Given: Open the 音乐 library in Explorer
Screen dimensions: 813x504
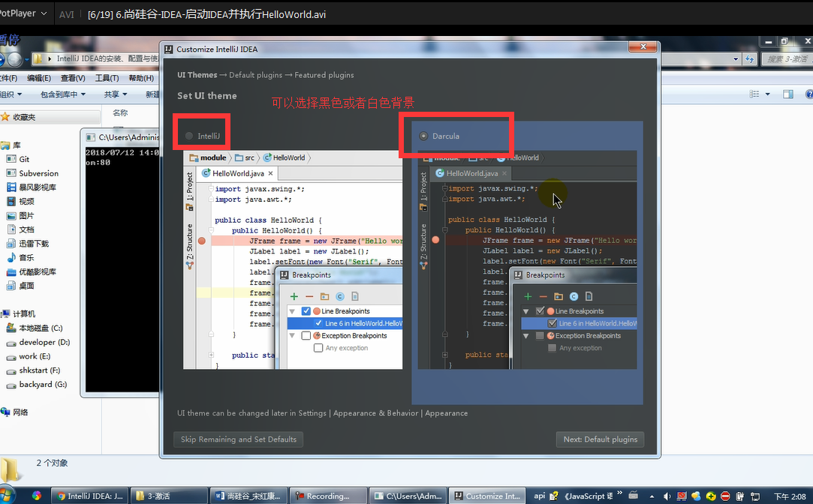Looking at the screenshot, I should (x=26, y=257).
